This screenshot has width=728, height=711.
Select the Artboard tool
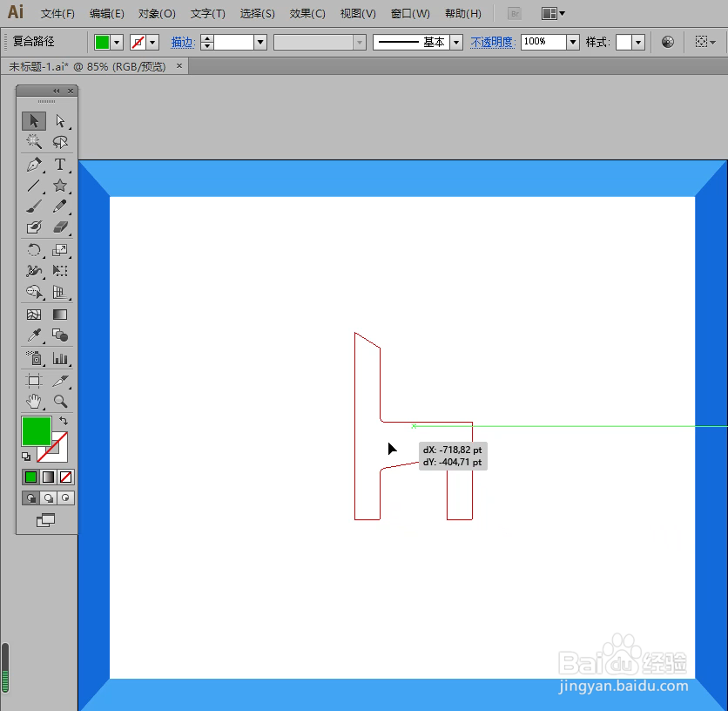(34, 381)
